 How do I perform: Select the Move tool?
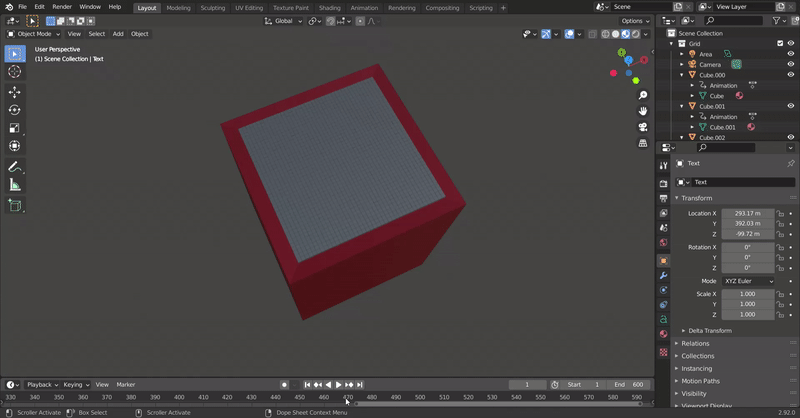tap(14, 92)
